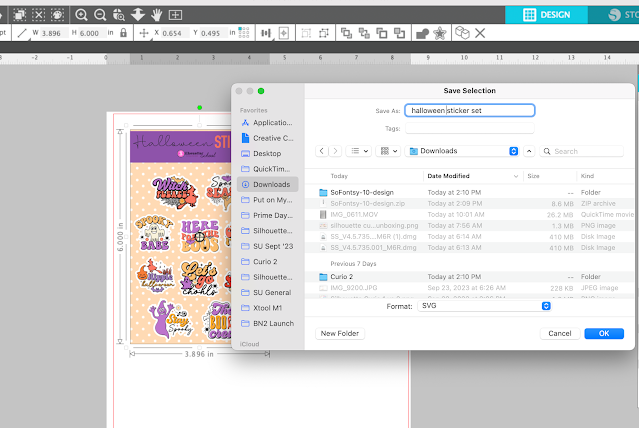
Task: Select Prime Day sidebar folder
Action: pos(267,215)
